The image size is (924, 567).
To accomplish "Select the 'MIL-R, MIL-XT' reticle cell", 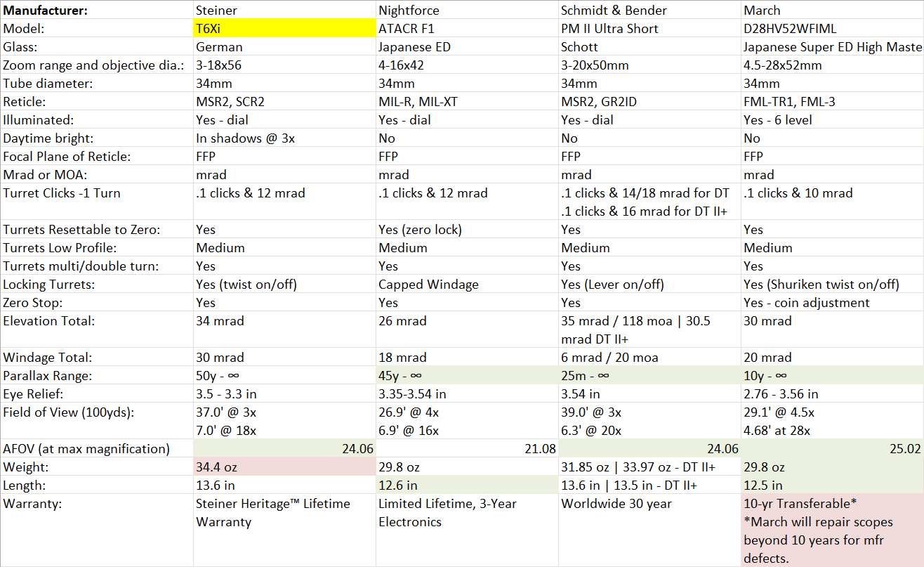I will coord(468,102).
